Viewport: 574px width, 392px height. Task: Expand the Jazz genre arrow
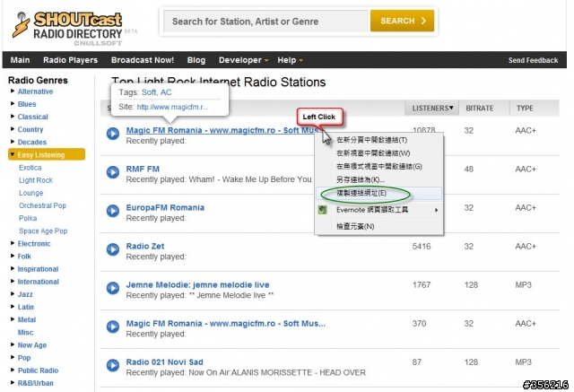[x=13, y=294]
